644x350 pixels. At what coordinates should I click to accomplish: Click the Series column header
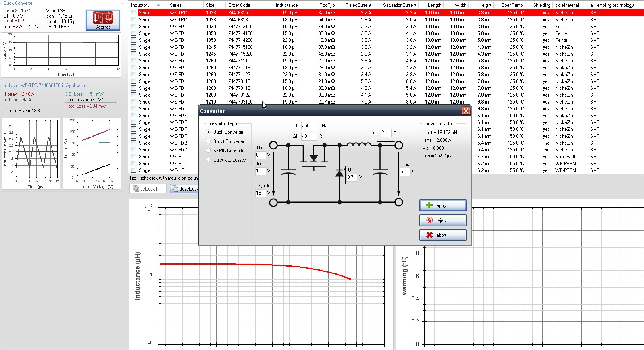click(x=175, y=5)
